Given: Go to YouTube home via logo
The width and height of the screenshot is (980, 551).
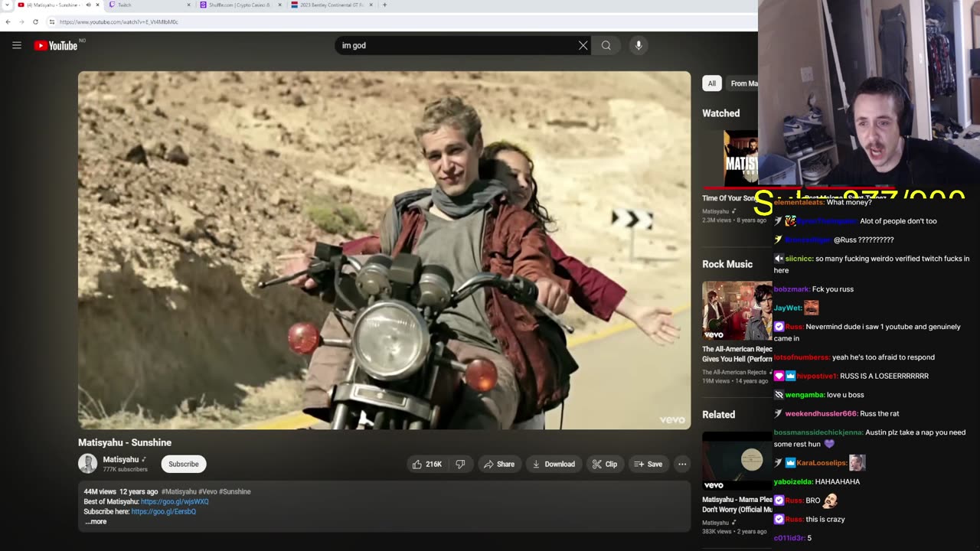Looking at the screenshot, I should pos(55,46).
